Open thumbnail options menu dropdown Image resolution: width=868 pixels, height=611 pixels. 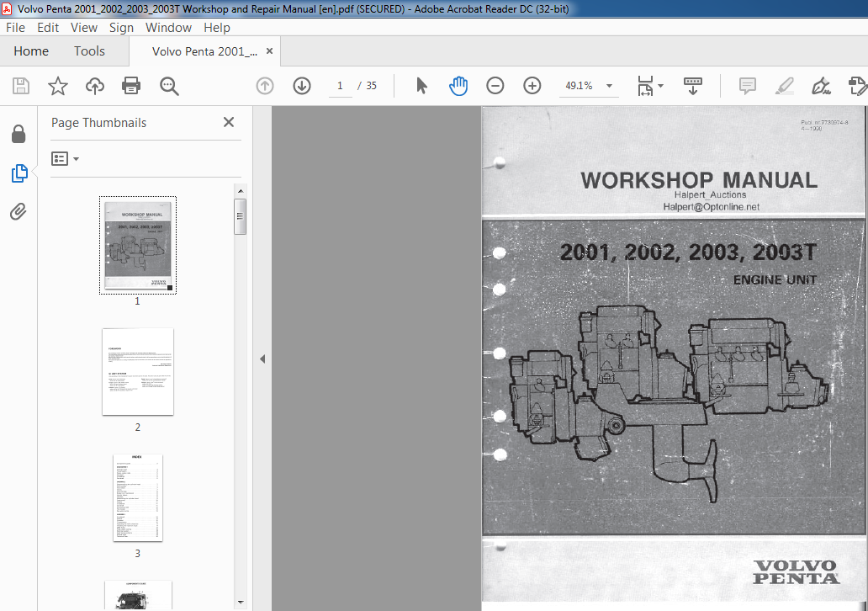coord(66,159)
